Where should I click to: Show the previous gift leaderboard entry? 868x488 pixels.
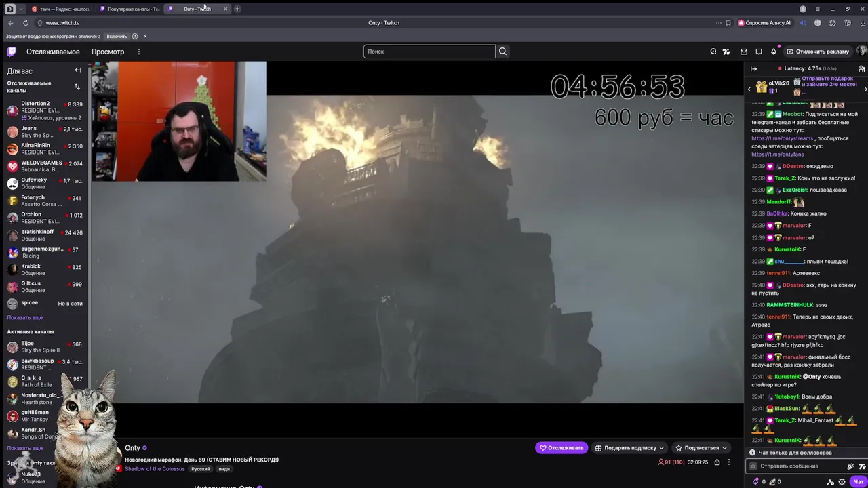[749, 89]
